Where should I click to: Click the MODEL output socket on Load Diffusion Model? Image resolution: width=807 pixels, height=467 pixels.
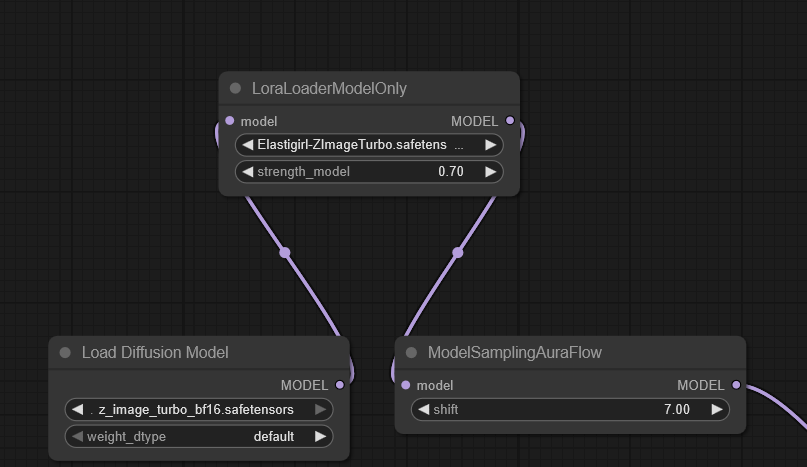click(x=340, y=385)
